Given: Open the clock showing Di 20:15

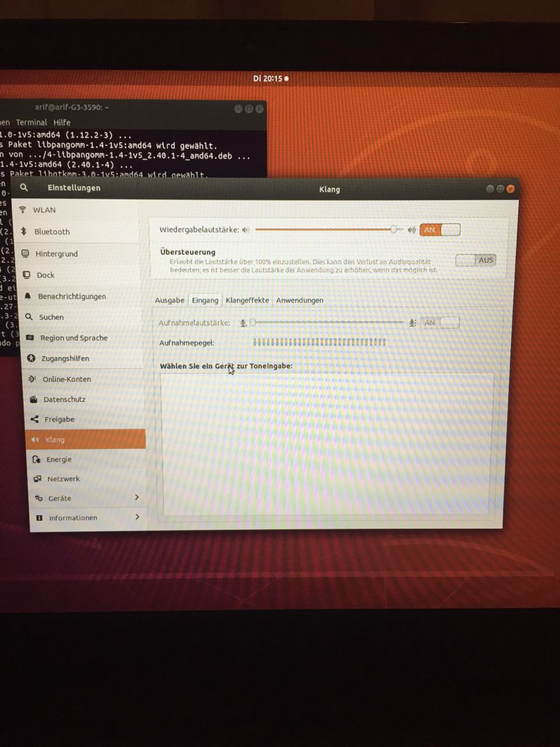Looking at the screenshot, I should click(270, 78).
